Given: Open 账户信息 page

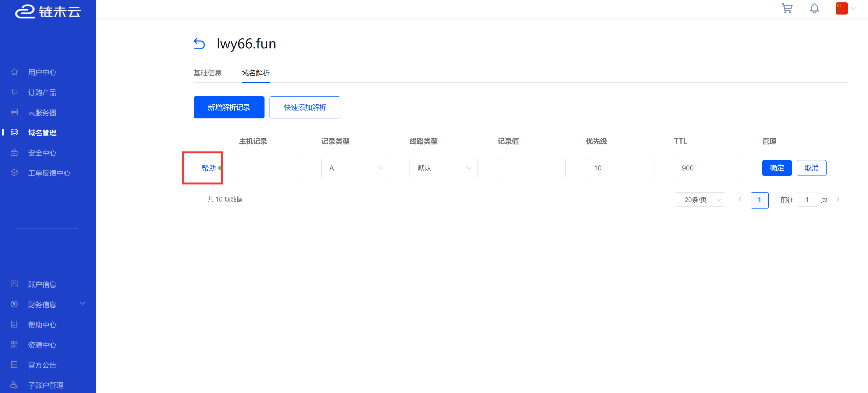Looking at the screenshot, I should point(42,284).
